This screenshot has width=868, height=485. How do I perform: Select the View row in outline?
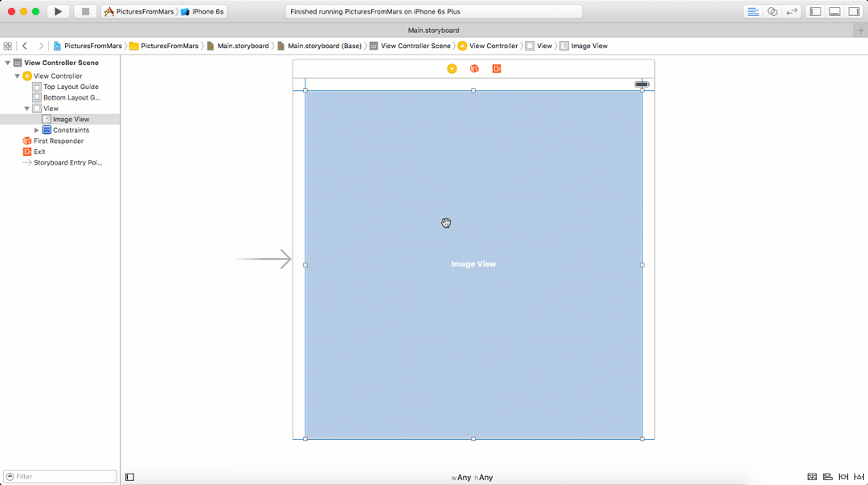[59, 109]
